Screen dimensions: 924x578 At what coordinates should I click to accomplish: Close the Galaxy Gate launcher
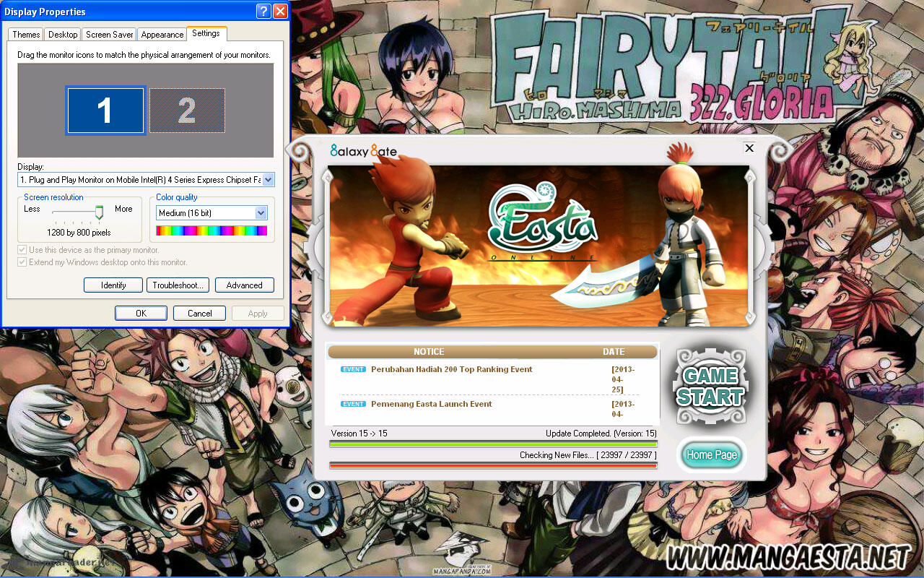click(x=749, y=148)
